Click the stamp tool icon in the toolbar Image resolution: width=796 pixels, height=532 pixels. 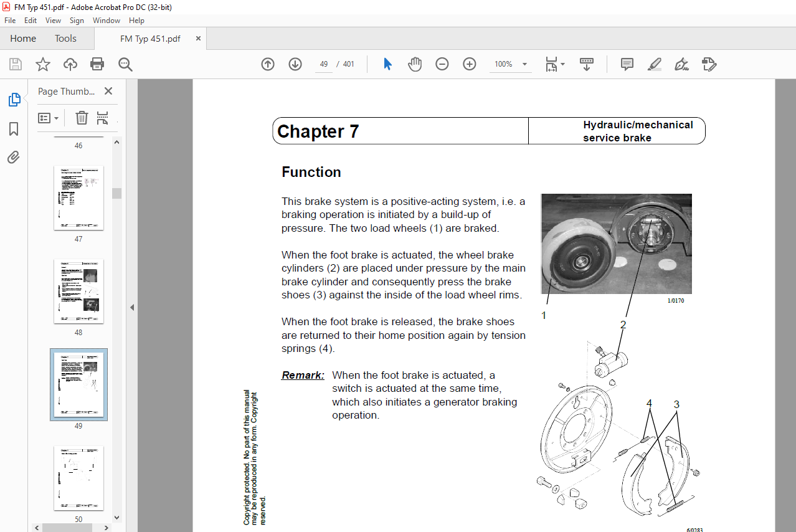pos(709,64)
